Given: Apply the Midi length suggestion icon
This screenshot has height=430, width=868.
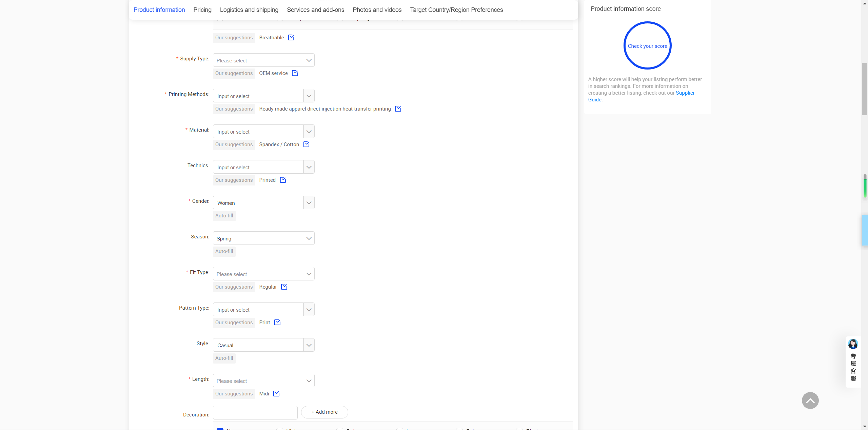Looking at the screenshot, I should pos(276,394).
